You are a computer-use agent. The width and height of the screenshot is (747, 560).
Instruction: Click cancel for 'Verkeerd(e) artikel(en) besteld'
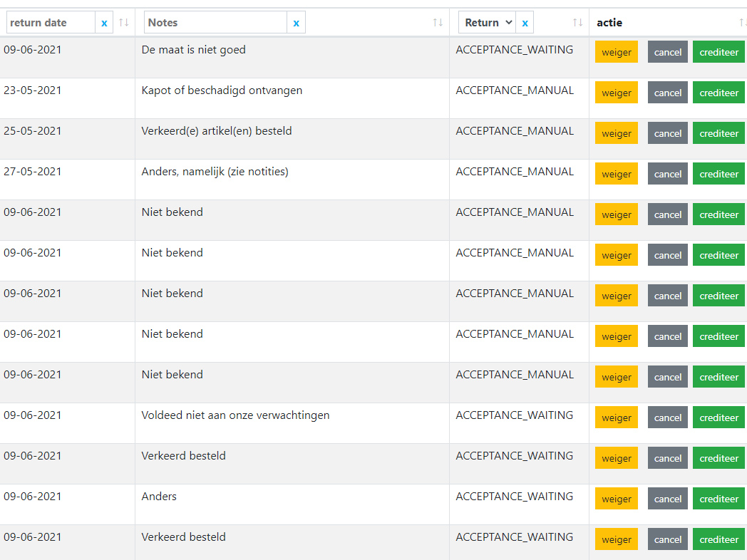click(x=667, y=133)
